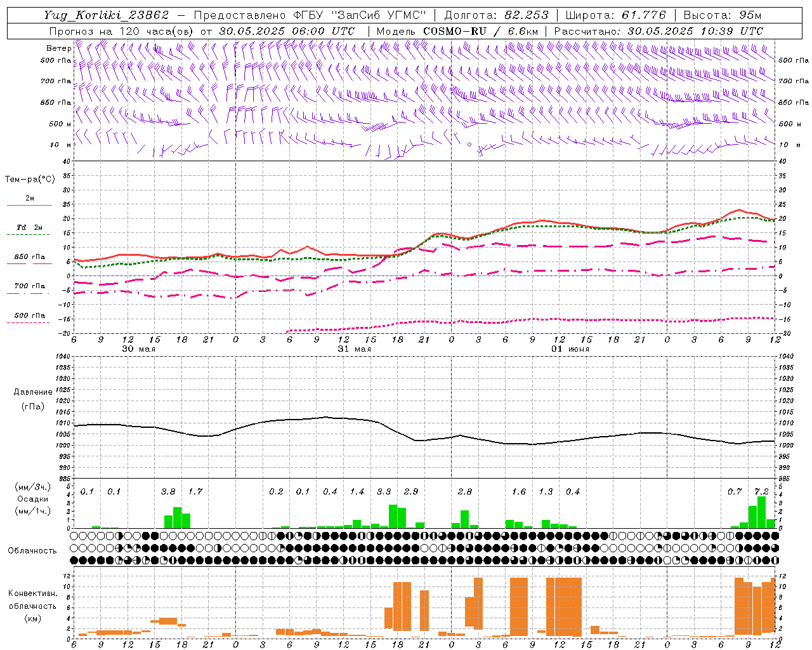Viewport: 812px width, 650px height.
Task: Select the date label 01 июня
Action: tap(570, 348)
